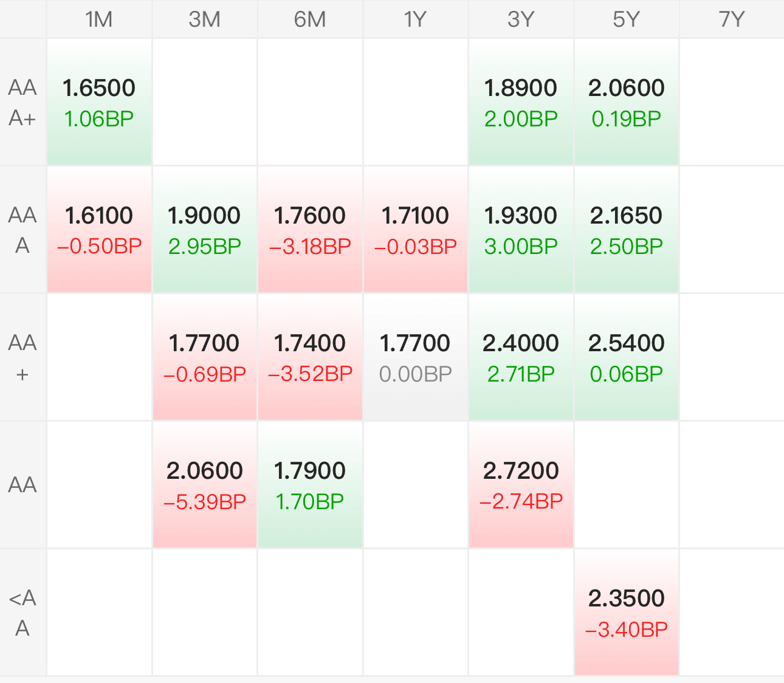784x683 pixels.
Task: Click AAA 6M cell with -3.18BP
Action: [x=310, y=230]
